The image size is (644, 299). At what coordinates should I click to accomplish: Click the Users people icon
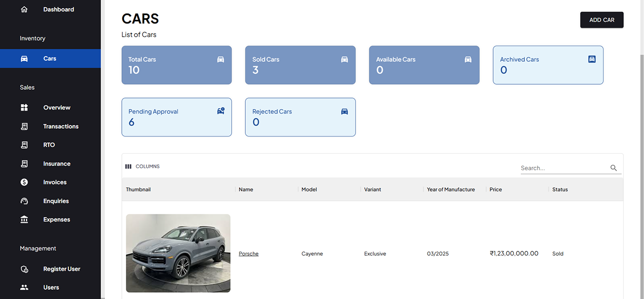24,288
